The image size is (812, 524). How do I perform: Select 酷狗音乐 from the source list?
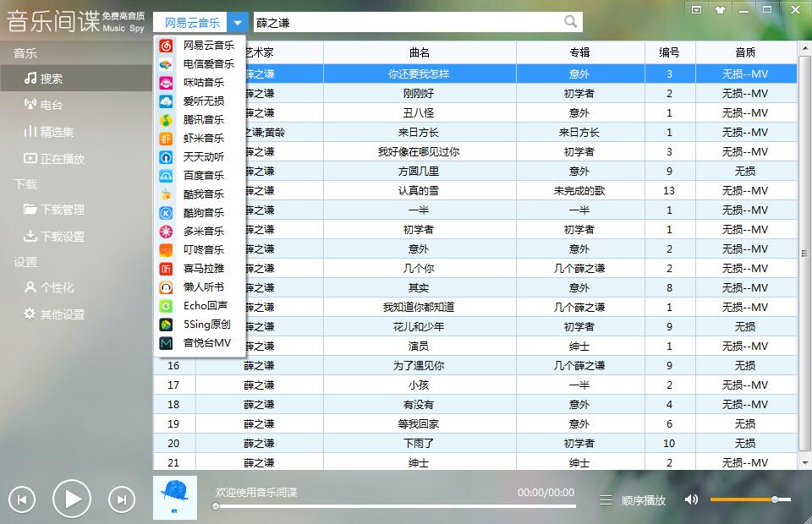point(204,213)
